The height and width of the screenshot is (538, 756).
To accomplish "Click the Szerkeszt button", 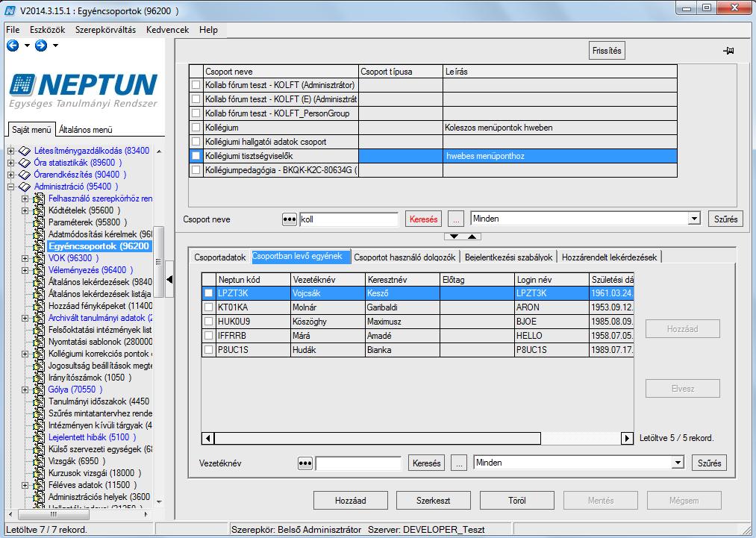I will (434, 501).
